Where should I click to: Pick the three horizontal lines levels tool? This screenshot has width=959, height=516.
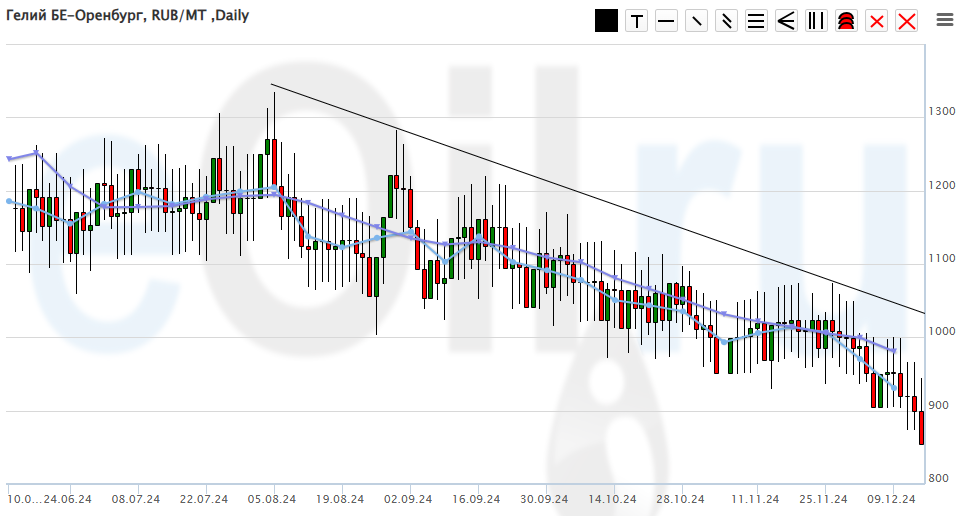(757, 21)
